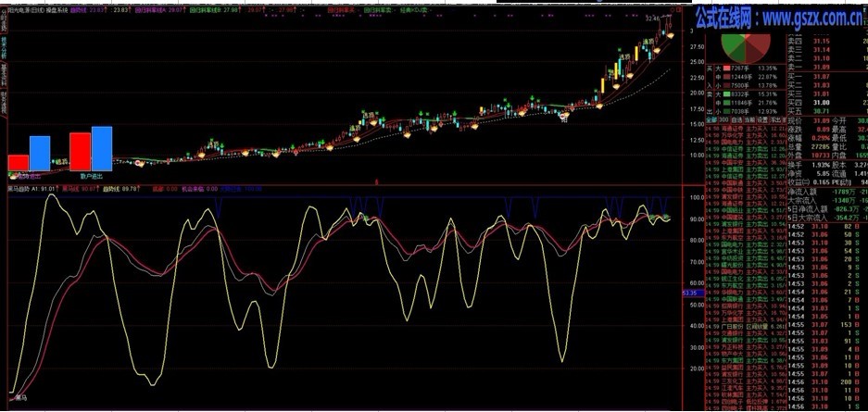Open the 设置 tab in the trade filter row
The width and height of the screenshot is (868, 412).
(x=761, y=119)
